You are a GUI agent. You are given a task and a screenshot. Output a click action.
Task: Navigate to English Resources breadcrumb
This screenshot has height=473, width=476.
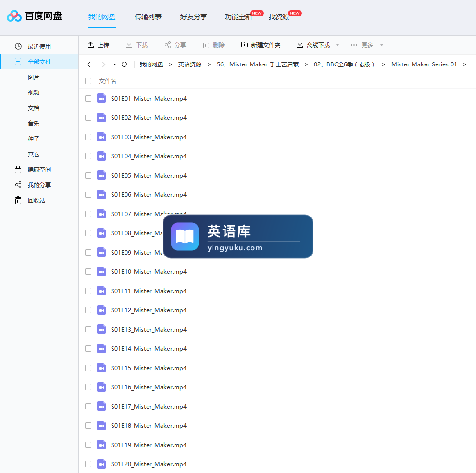point(190,64)
